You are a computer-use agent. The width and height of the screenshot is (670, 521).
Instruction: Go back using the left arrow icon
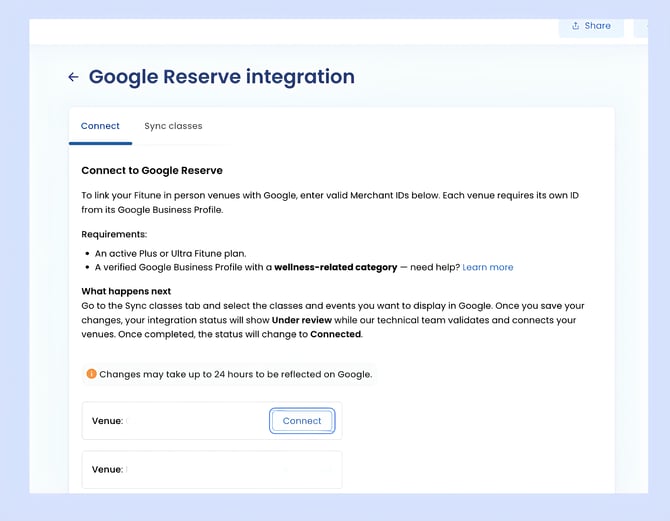coord(73,77)
